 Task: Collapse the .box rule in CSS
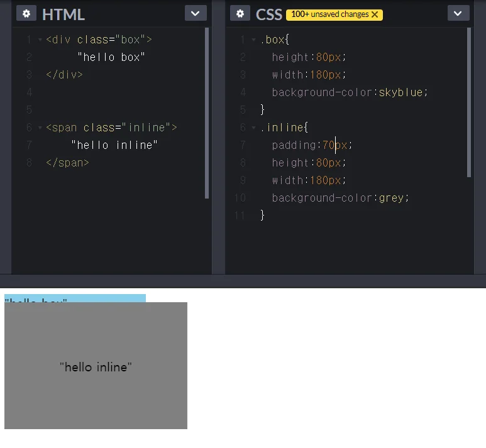tap(253, 40)
